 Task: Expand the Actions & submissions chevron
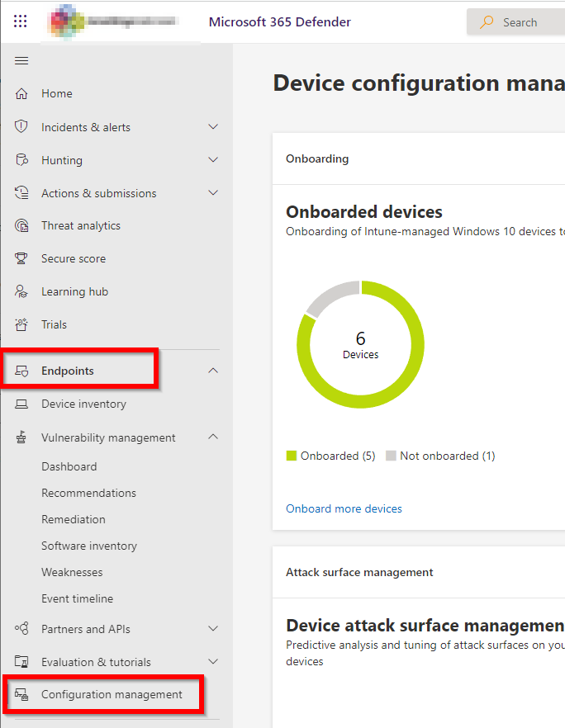[x=213, y=192]
